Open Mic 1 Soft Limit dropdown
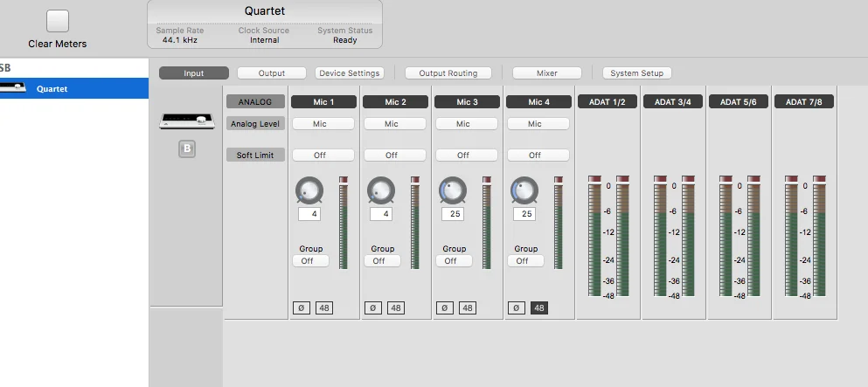868x387 pixels. [323, 155]
